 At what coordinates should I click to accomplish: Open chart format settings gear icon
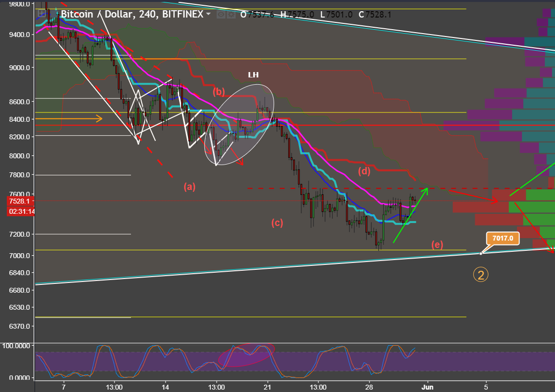231,15
